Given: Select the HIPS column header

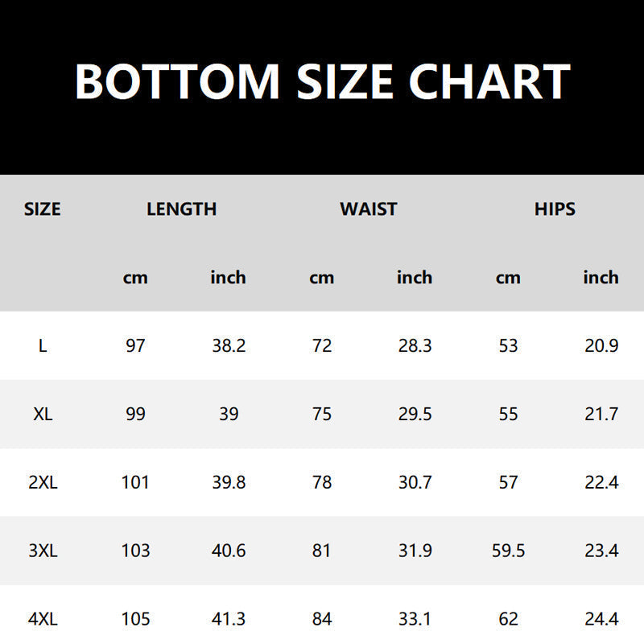Looking at the screenshot, I should tap(555, 209).
